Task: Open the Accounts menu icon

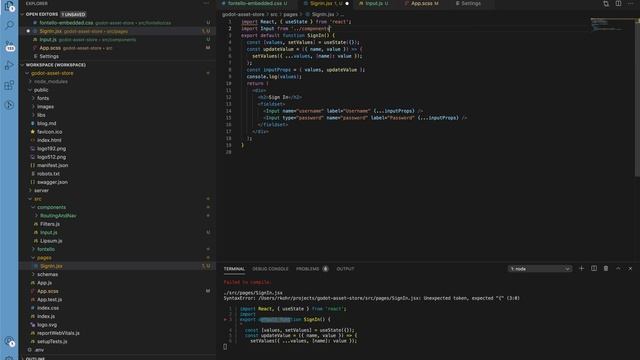Action: coord(9,341)
